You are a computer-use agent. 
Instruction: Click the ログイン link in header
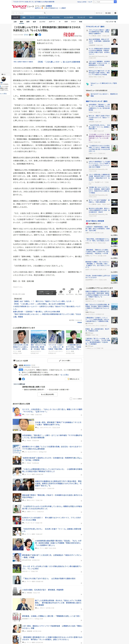[38, 8]
